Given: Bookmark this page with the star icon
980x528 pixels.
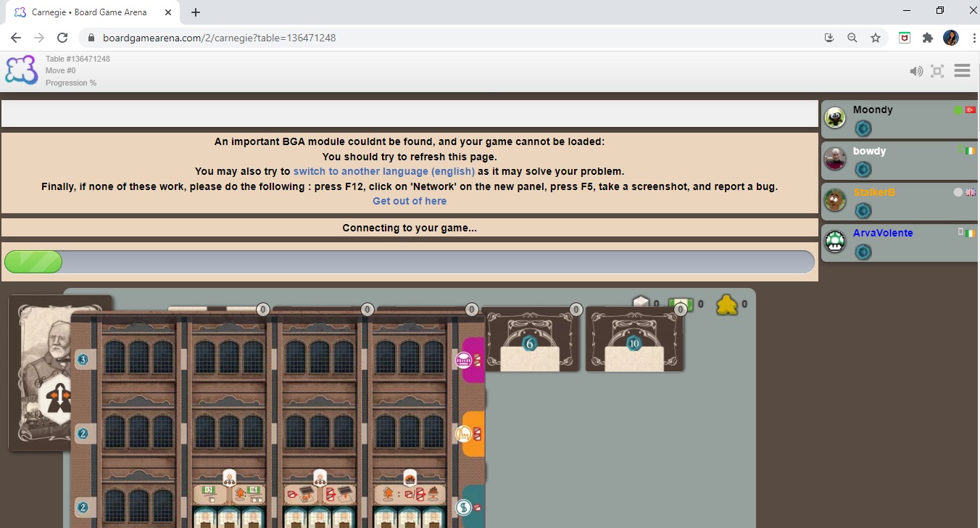Looking at the screenshot, I should (x=876, y=38).
